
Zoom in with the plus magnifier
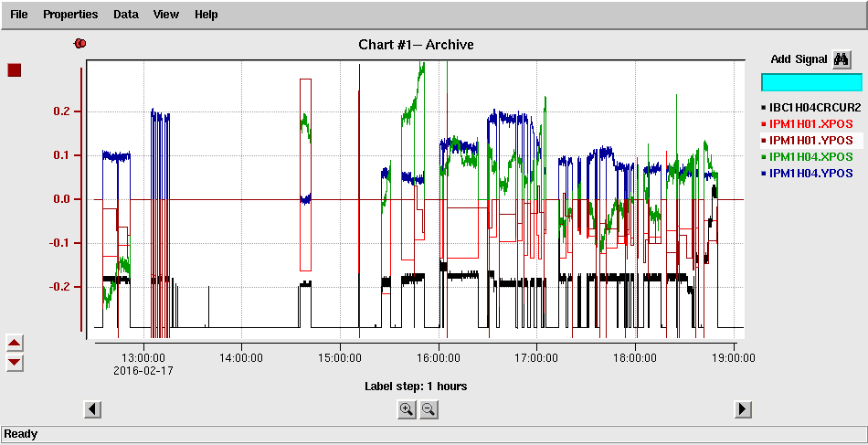click(407, 409)
